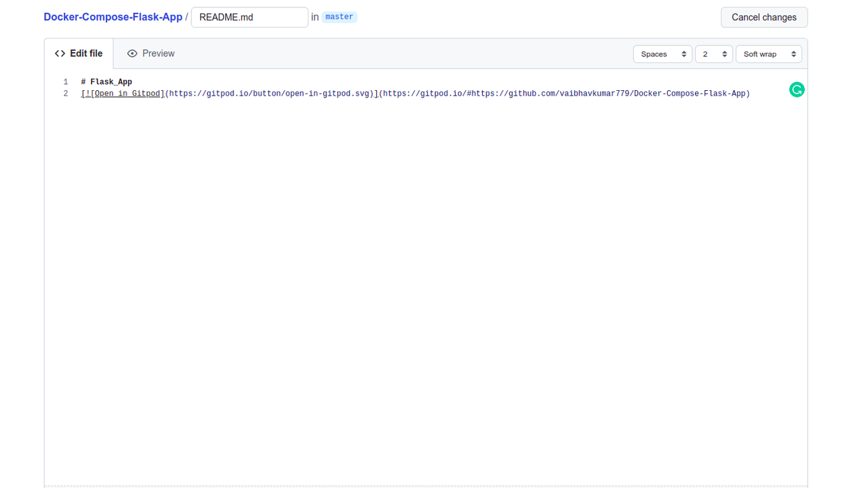Click the green Grammarly icon
The width and height of the screenshot is (868, 488).
796,89
